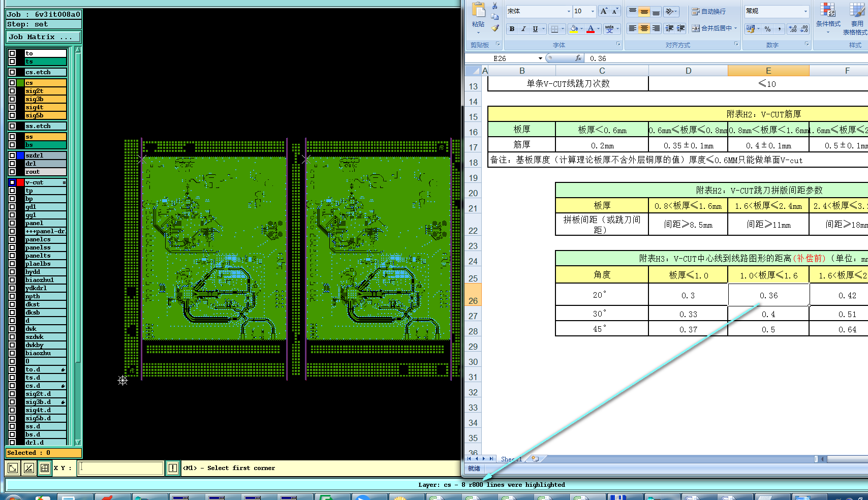Click the text Orientation icon

[x=670, y=11]
